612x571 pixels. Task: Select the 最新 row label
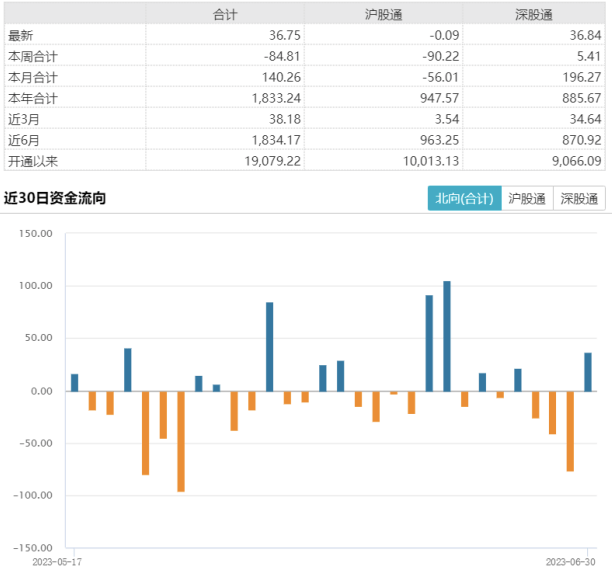coord(21,35)
